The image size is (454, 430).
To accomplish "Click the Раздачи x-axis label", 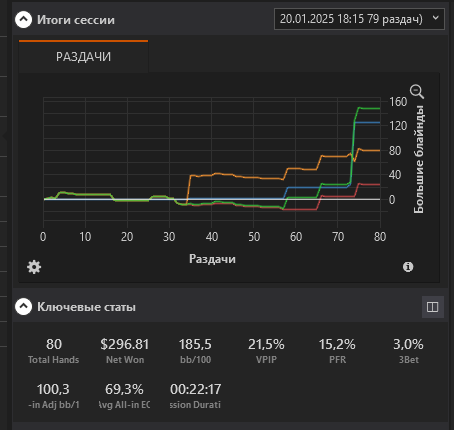I will (x=212, y=259).
